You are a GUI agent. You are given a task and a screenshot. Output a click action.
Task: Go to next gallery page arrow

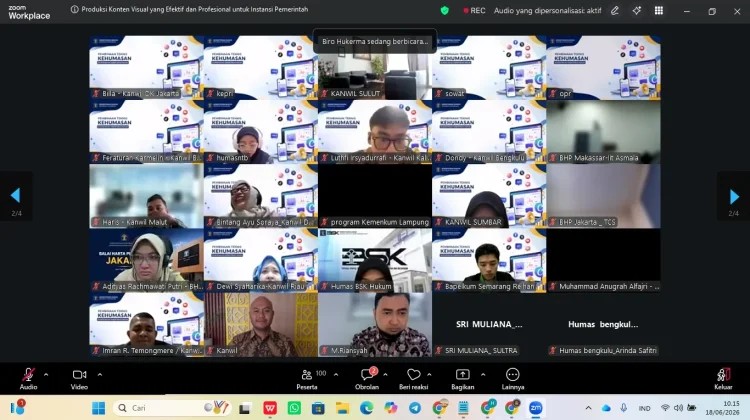point(734,196)
